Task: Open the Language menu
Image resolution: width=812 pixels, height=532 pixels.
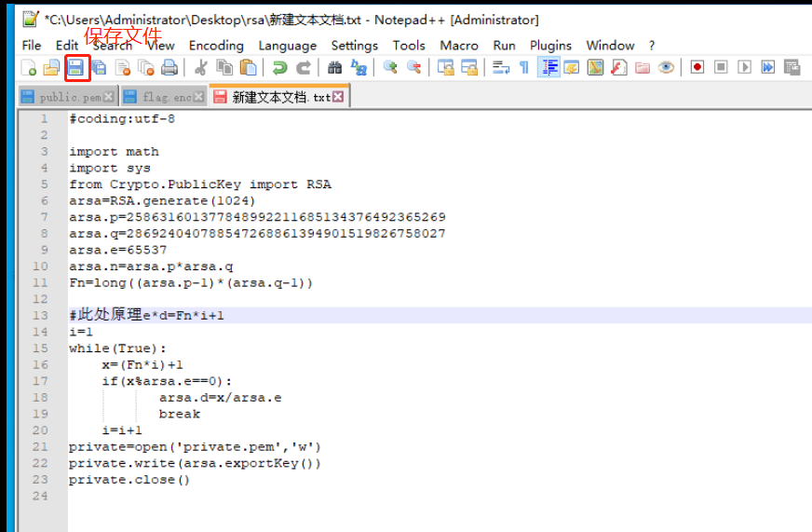Action: (x=287, y=45)
